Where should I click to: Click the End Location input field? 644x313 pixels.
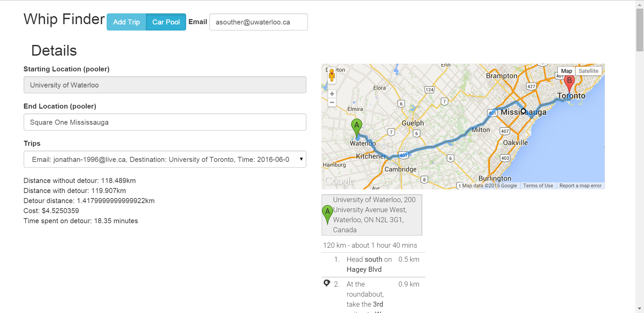tap(165, 122)
